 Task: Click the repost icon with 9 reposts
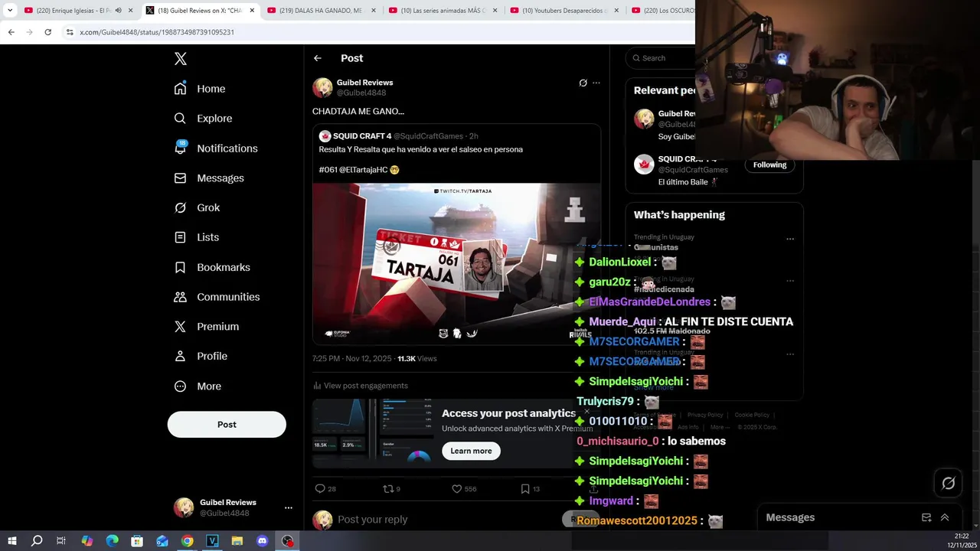click(391, 488)
